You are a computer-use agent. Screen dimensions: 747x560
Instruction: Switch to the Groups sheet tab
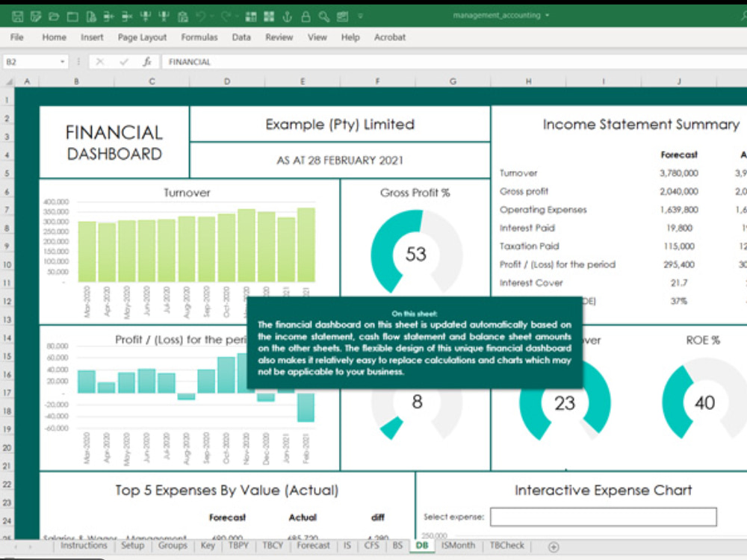click(x=173, y=546)
